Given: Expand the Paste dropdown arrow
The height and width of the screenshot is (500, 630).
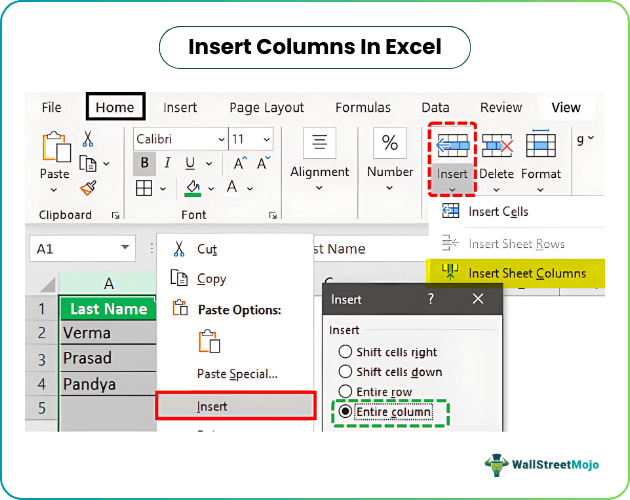Looking at the screenshot, I should pos(54,190).
